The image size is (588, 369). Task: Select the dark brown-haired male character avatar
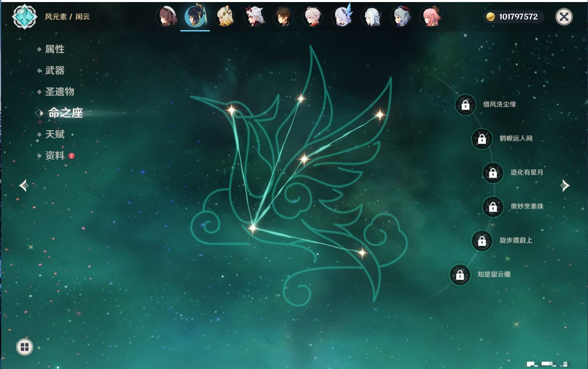[283, 17]
